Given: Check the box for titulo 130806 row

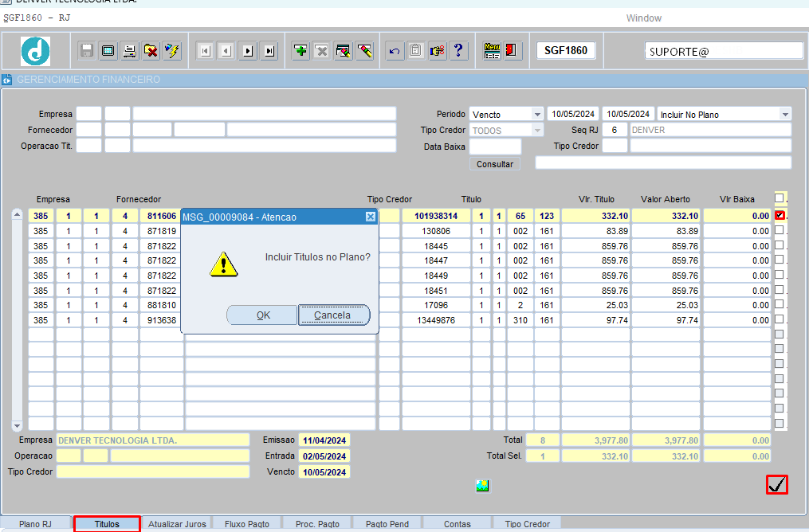Looking at the screenshot, I should [780, 230].
